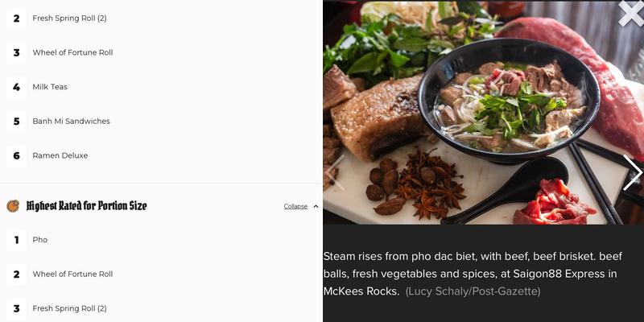Viewport: 644px width, 322px height.
Task: Select the Banh Mi Sandwiches entry
Action: tap(71, 122)
